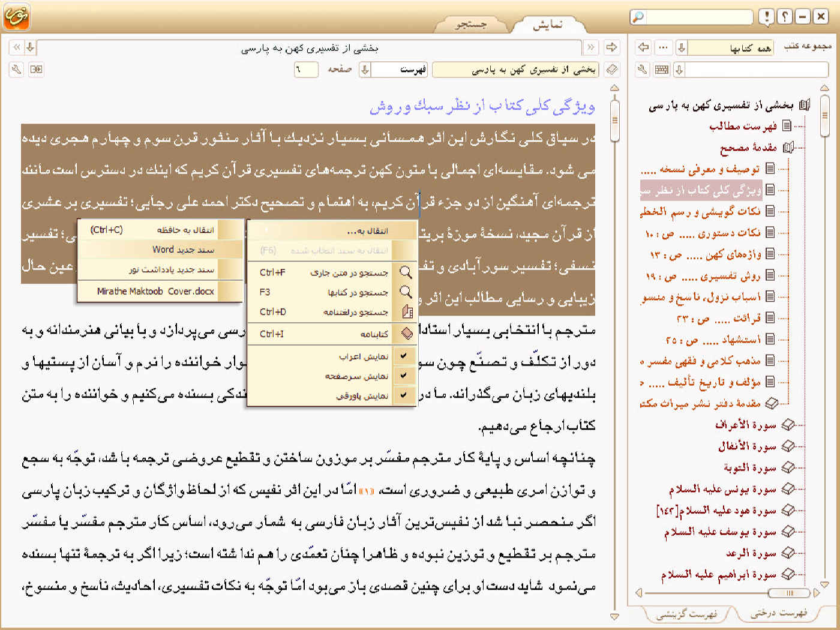Click the tag icon beside the book title field
This screenshot has width=840, height=630.
(612, 70)
